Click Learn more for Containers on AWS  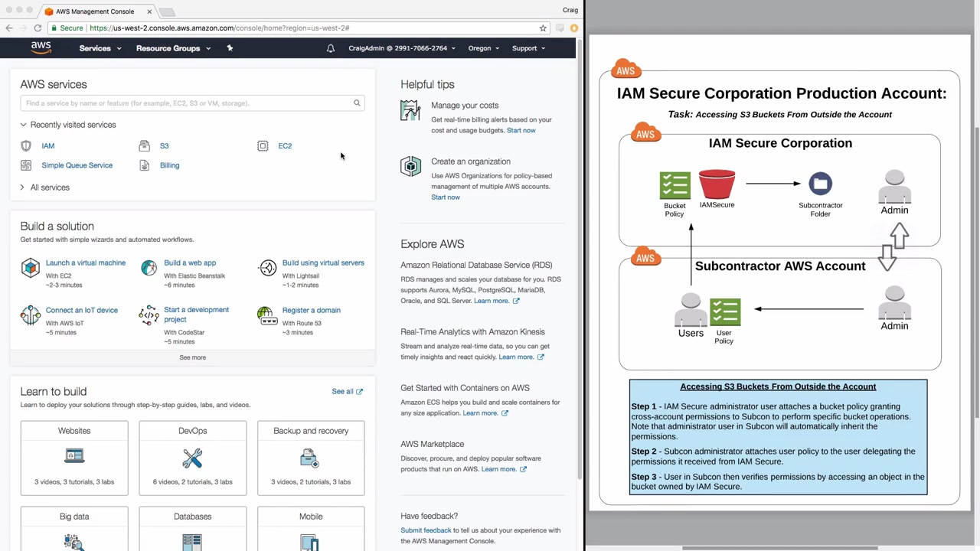(485, 413)
